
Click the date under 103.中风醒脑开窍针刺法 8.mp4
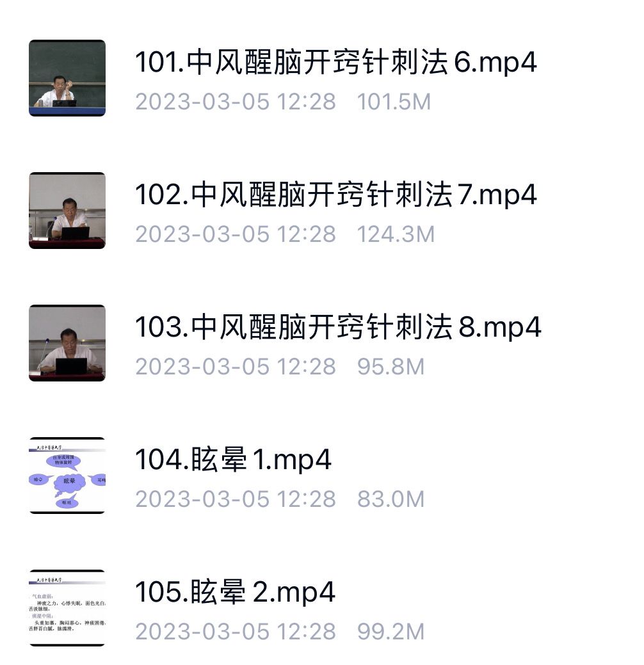tap(236, 367)
